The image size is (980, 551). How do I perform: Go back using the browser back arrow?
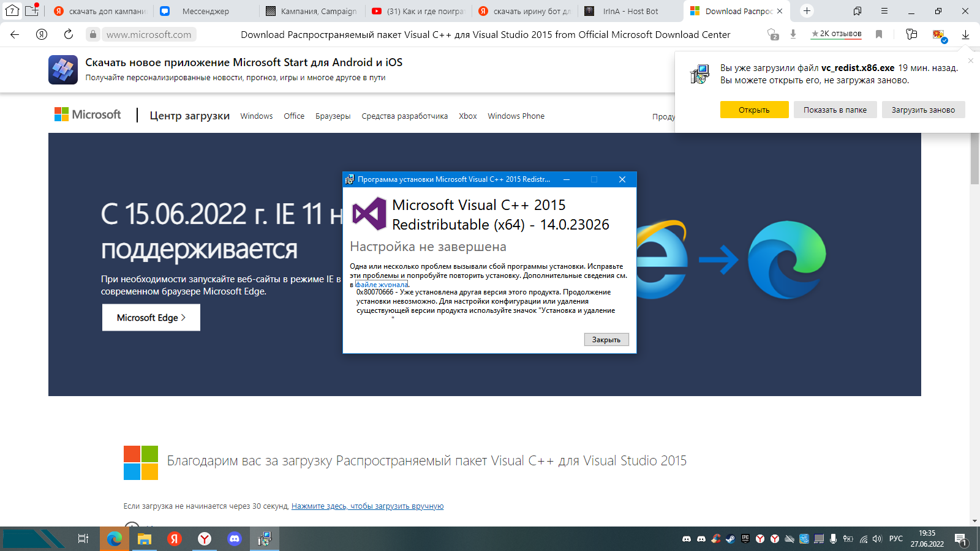click(15, 34)
